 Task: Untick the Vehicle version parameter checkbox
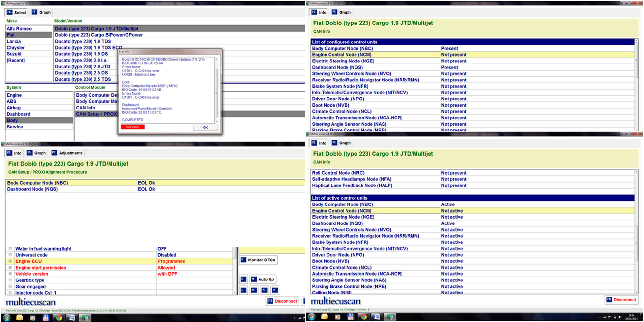pos(10,274)
